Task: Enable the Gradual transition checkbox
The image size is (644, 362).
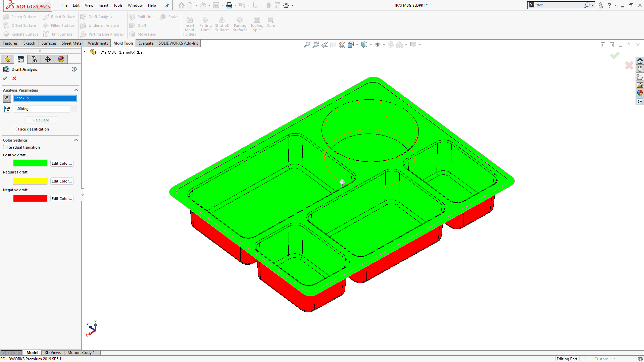Action: pyautogui.click(x=5, y=147)
